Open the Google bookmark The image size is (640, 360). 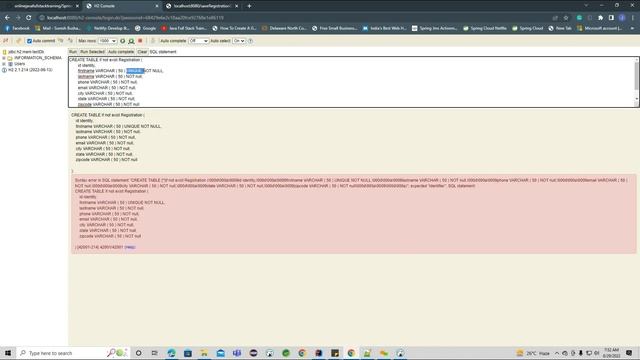[x=145, y=29]
